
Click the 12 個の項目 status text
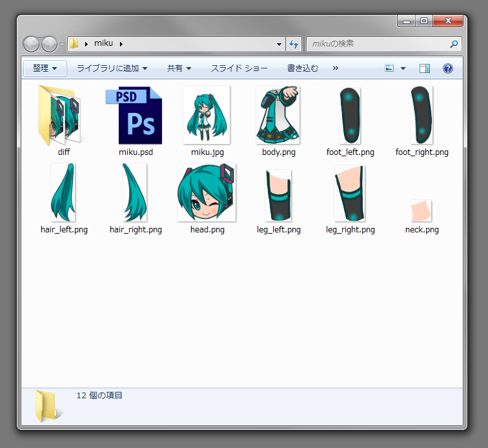pyautogui.click(x=99, y=395)
